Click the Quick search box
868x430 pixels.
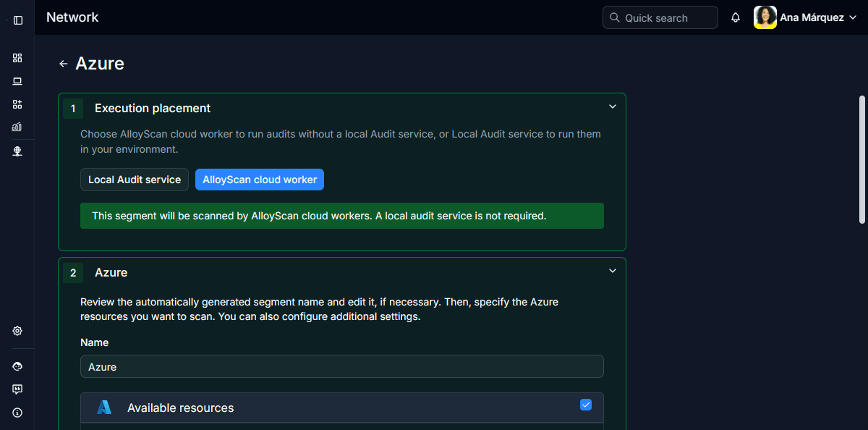tap(660, 17)
